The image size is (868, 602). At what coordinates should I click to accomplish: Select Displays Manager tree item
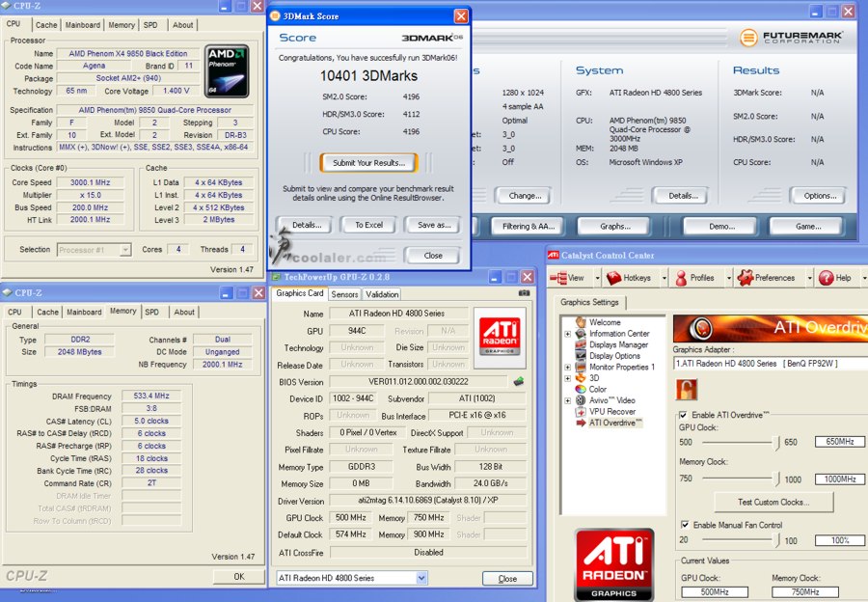click(x=618, y=344)
